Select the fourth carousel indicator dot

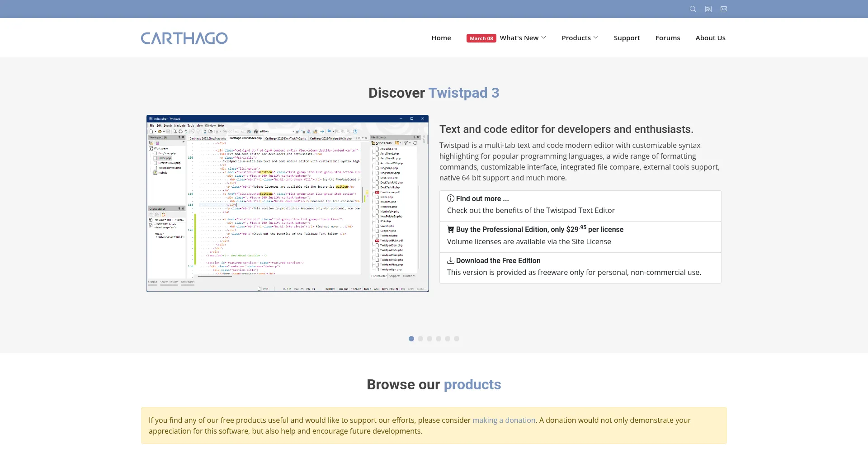coord(439,339)
